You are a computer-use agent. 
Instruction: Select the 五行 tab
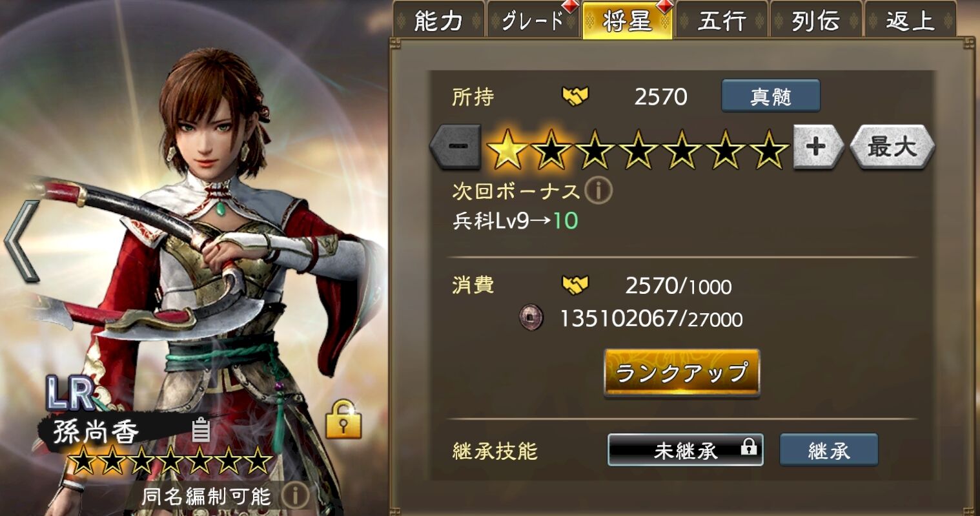coord(722,21)
